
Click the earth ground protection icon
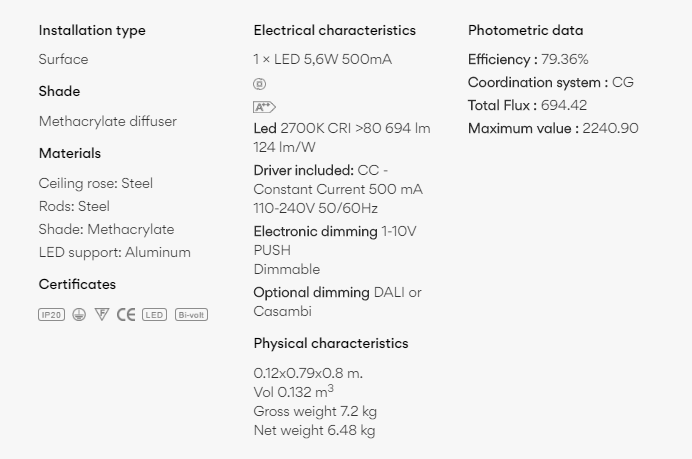tap(79, 315)
